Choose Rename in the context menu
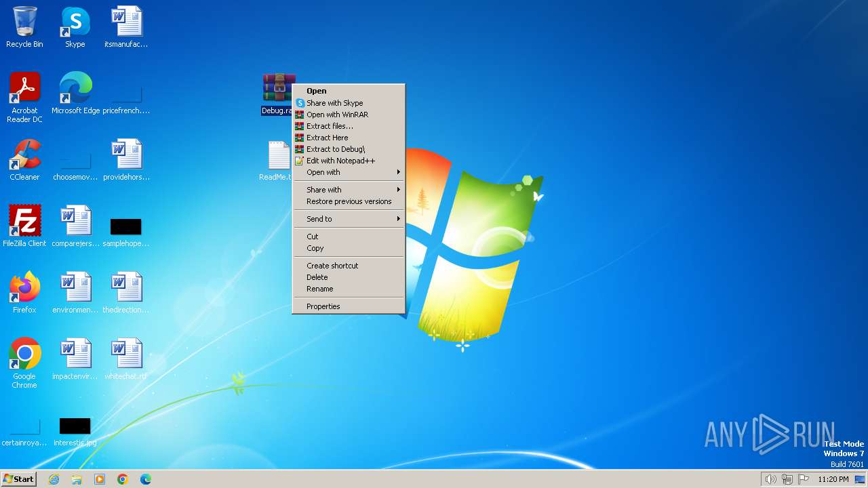Viewport: 868px width, 488px height. click(x=349, y=289)
